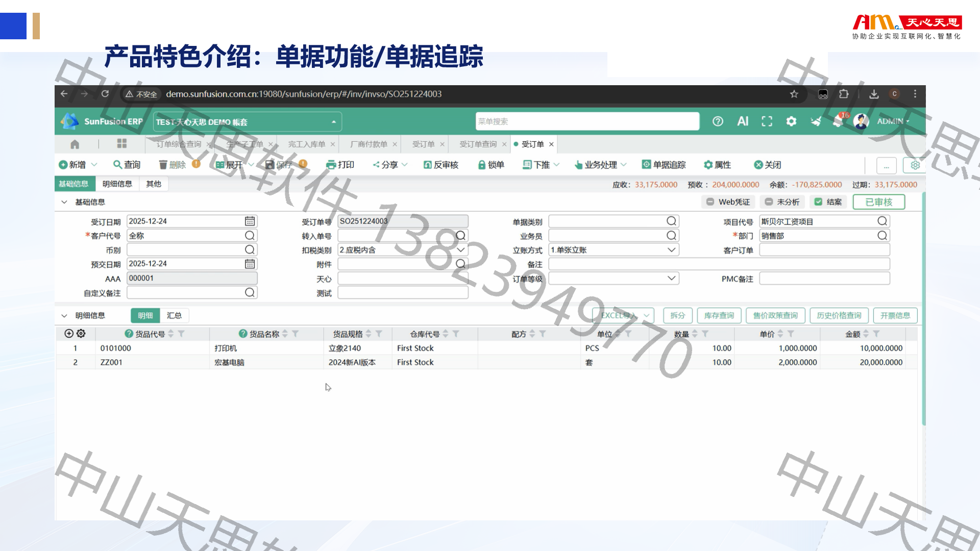Switch to the 受订单查询 tab
The width and height of the screenshot is (980, 551).
pyautogui.click(x=478, y=144)
